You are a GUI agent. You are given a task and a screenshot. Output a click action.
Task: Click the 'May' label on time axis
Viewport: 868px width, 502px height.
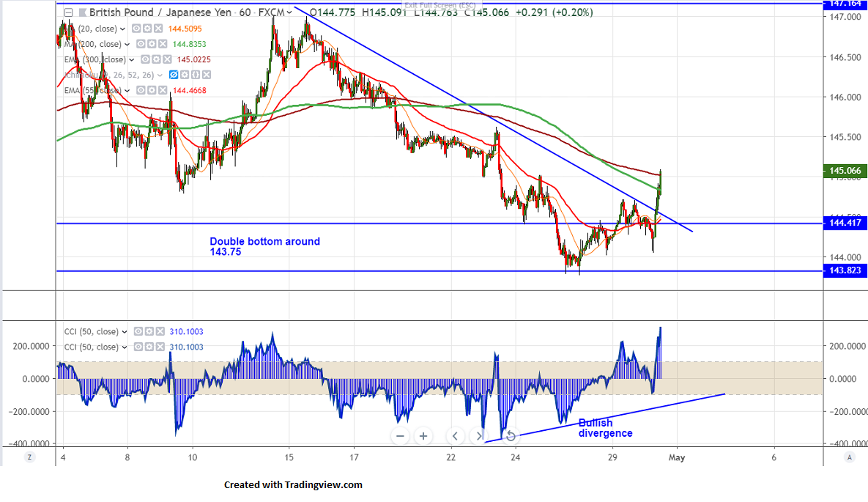pyautogui.click(x=677, y=458)
